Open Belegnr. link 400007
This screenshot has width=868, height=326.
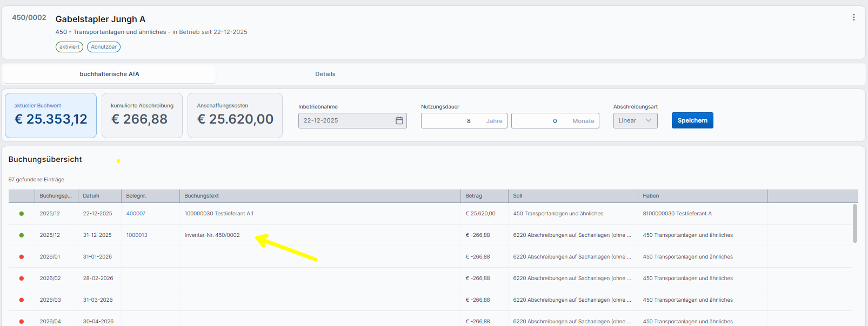[136, 214]
